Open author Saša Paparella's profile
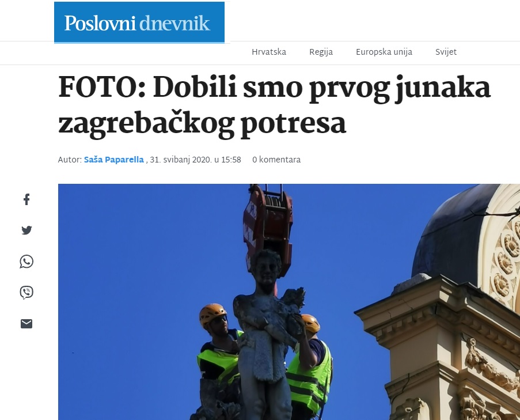 114,160
